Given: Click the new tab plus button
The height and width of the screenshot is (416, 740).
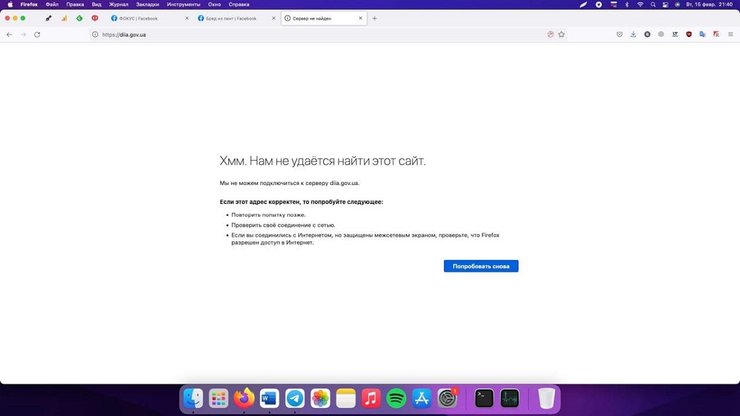Looking at the screenshot, I should [375, 18].
